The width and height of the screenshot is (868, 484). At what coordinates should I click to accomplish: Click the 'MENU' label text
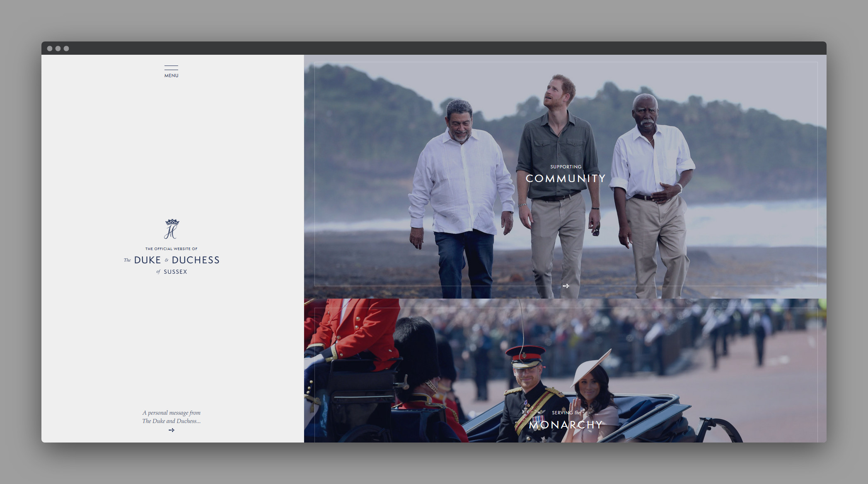171,75
